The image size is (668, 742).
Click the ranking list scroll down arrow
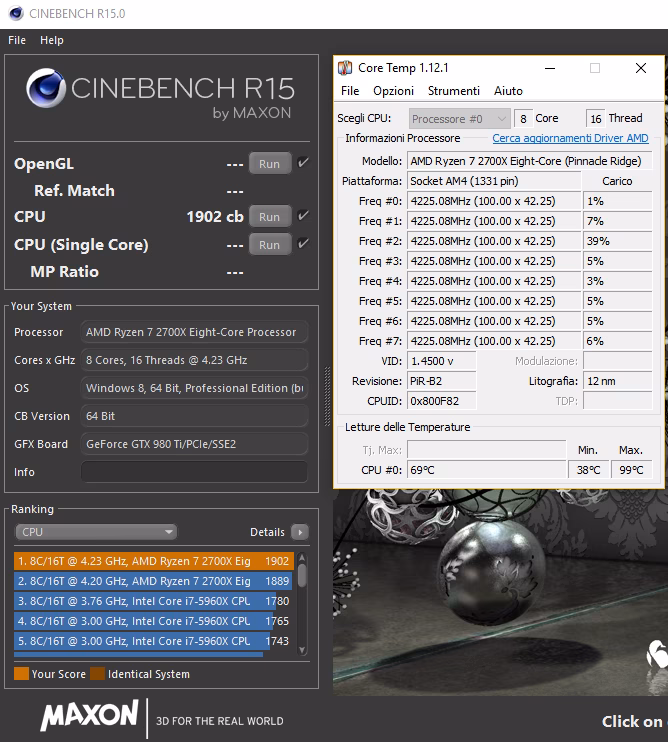click(x=302, y=650)
